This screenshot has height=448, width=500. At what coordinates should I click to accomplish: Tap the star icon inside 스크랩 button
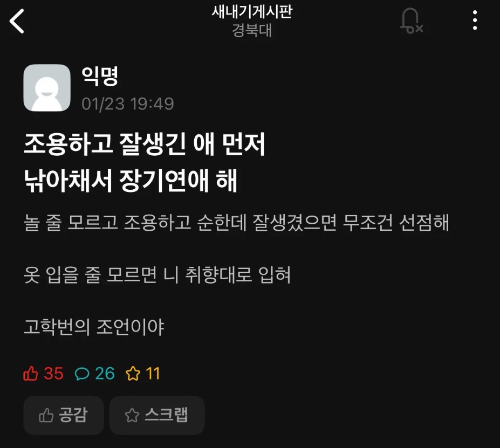click(x=132, y=415)
